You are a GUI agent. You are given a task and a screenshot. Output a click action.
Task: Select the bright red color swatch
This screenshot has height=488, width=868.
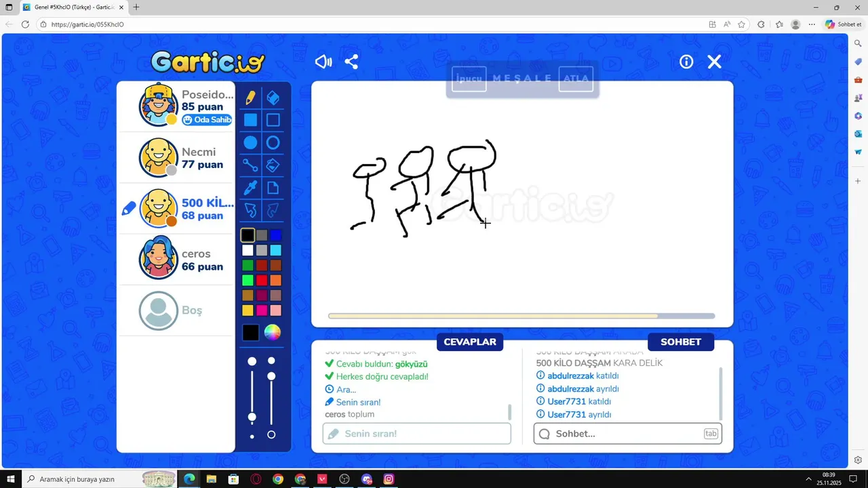(x=262, y=280)
